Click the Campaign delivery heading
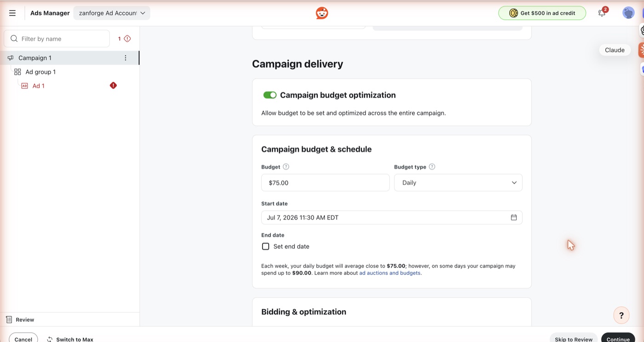 (298, 64)
